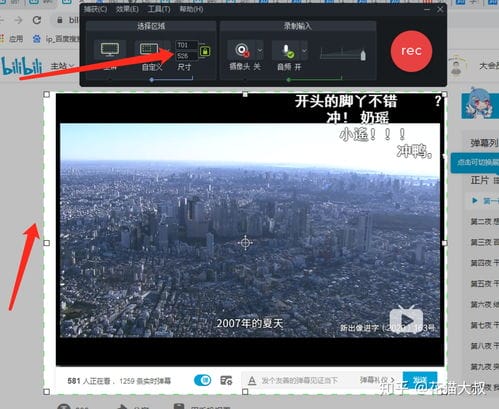Viewport: 499px width, 409px height.
Task: Open the 捕获(C) menu
Action: pos(95,9)
